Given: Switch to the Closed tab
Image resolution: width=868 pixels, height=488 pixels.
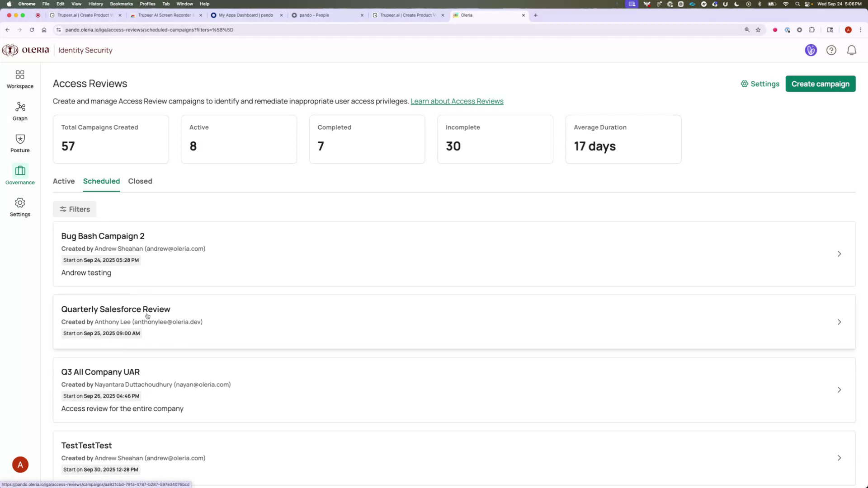Looking at the screenshot, I should coord(140,181).
